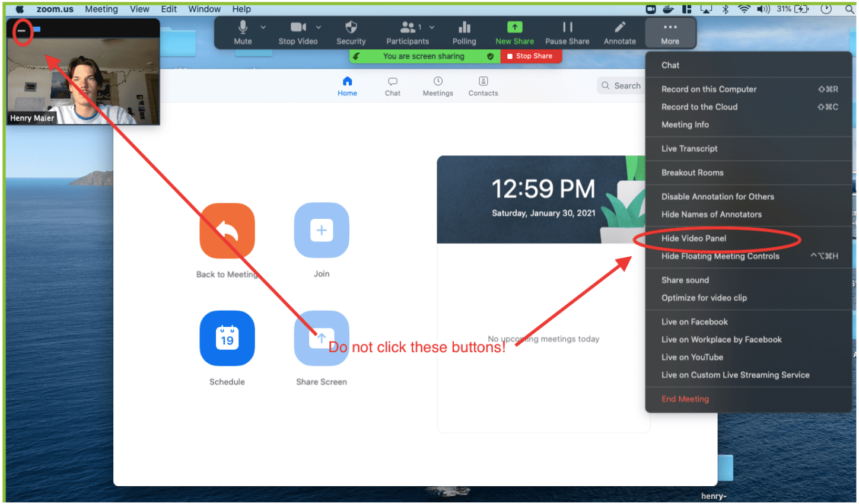Click the orange Back to Meeting icon
859x504 pixels.
(227, 231)
